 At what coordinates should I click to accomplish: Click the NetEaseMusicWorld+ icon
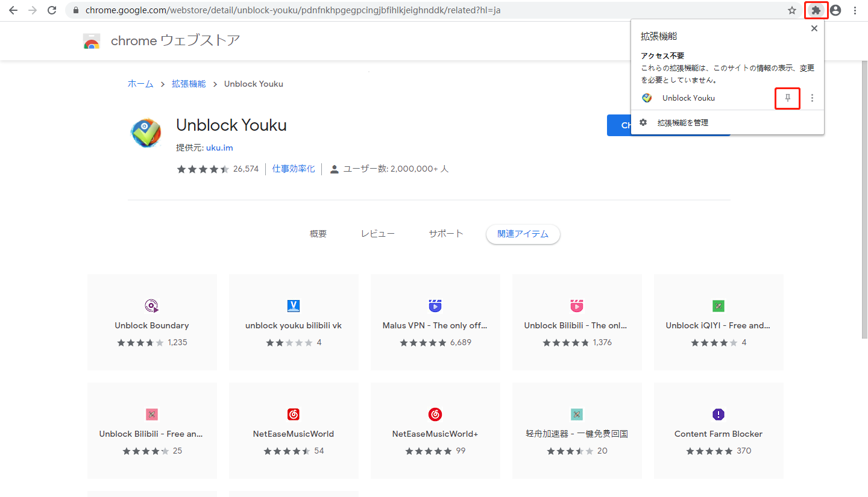point(435,414)
